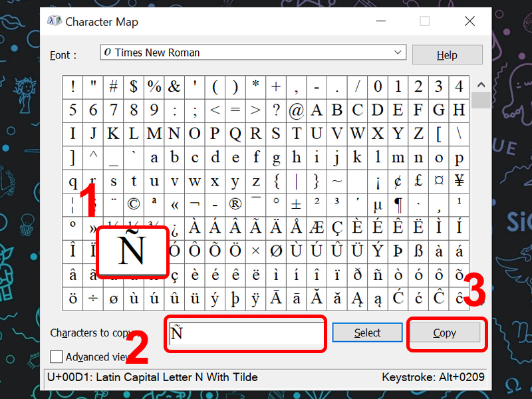The width and height of the screenshot is (532, 399).
Task: Choose the pound sterling £ character
Action: (418, 181)
